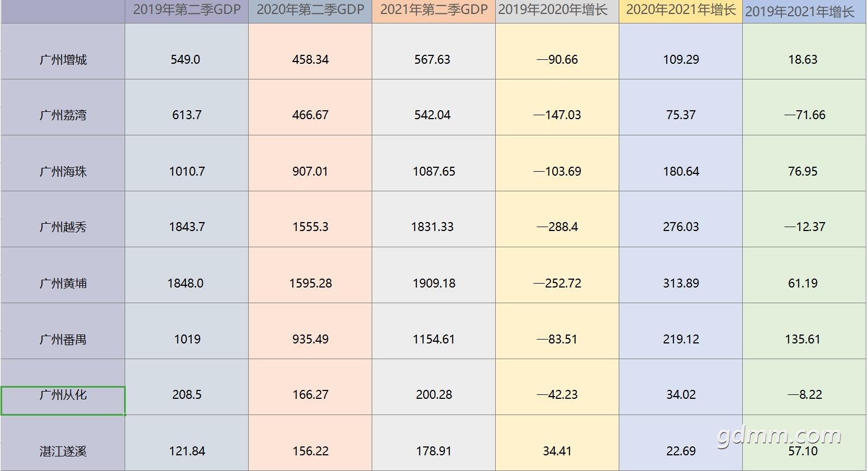Click the 2021年第二季GDP column header
The width and height of the screenshot is (868, 471).
tap(434, 11)
